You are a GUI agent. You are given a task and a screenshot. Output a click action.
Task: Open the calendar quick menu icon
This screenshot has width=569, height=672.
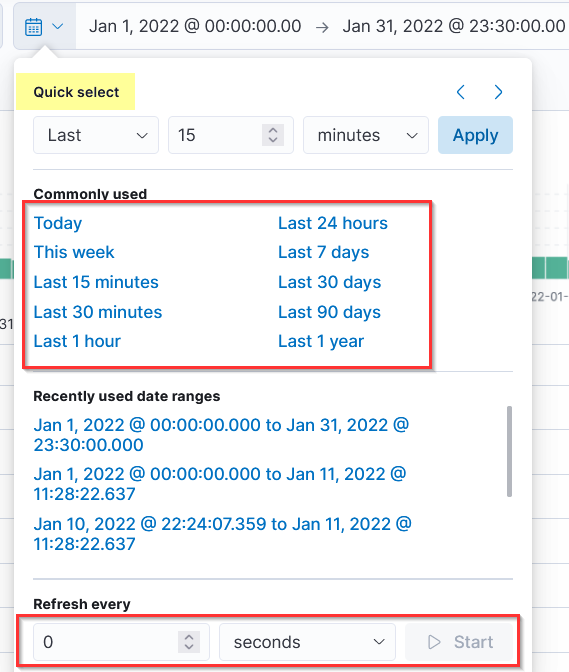tap(44, 27)
